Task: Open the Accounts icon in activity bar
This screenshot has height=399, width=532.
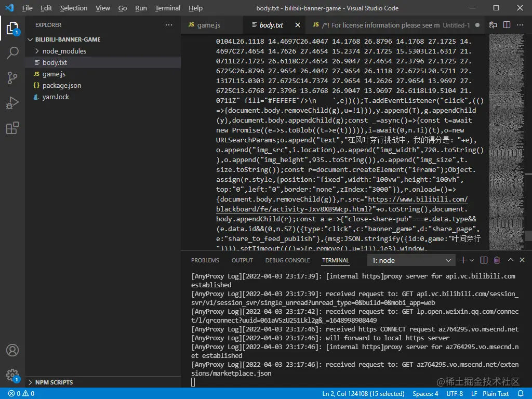Action: coord(12,350)
